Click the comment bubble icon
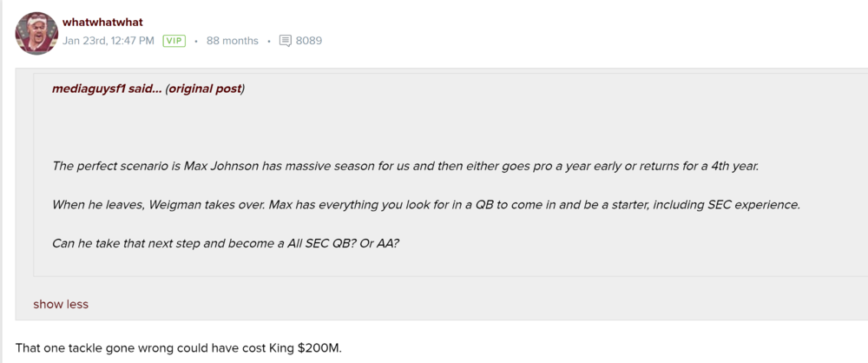 (286, 41)
